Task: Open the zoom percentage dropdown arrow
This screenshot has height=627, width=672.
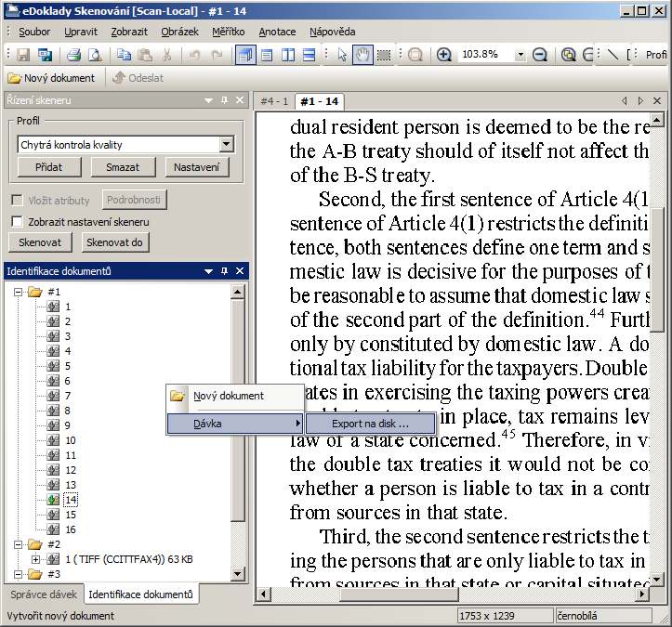Action: (520, 55)
